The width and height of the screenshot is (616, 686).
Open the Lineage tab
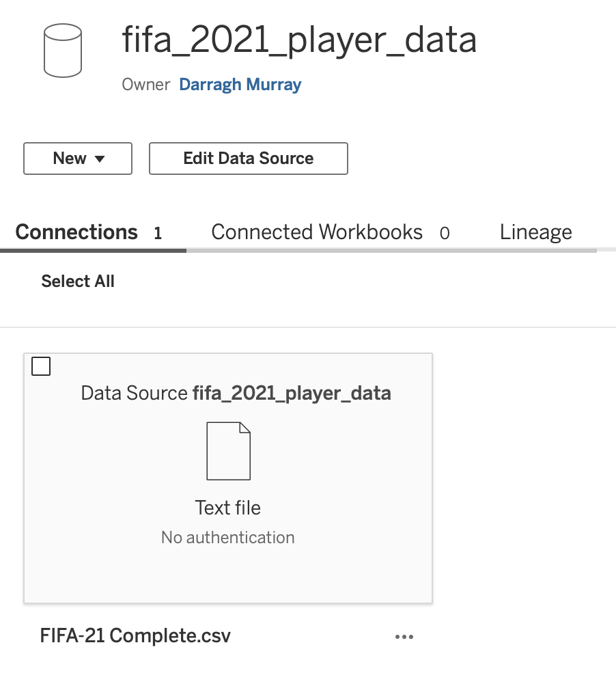coord(535,232)
